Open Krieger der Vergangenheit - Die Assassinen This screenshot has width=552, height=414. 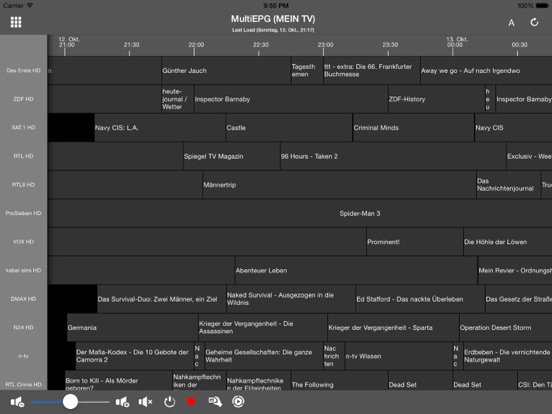(x=263, y=327)
